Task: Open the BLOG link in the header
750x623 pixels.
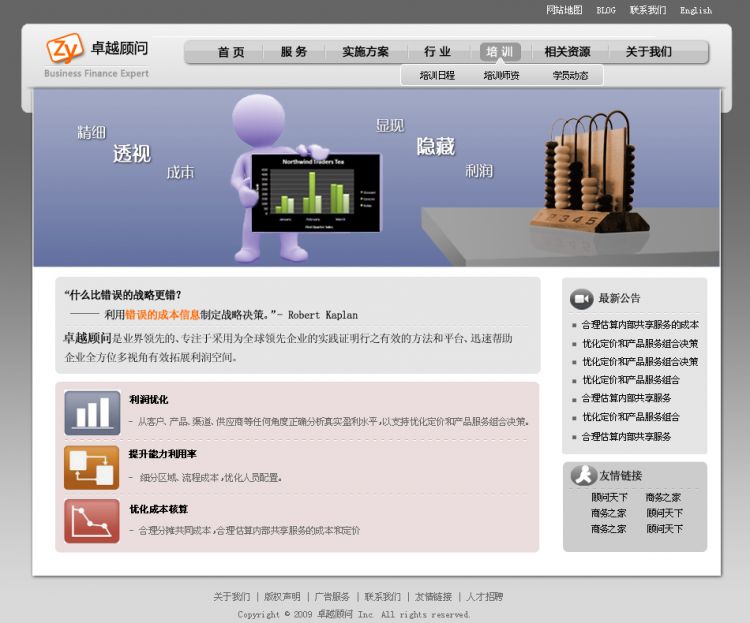Action: click(606, 10)
